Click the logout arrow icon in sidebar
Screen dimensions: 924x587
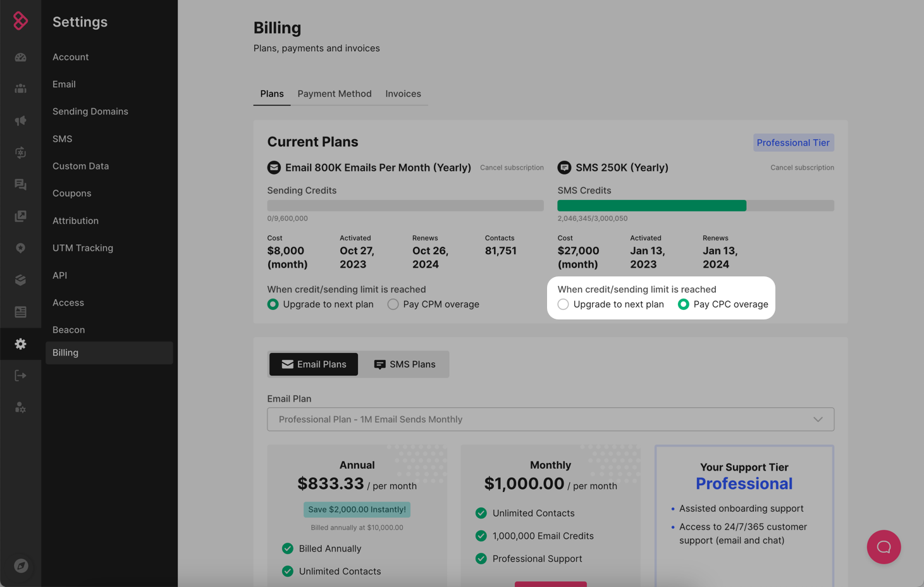coord(20,376)
